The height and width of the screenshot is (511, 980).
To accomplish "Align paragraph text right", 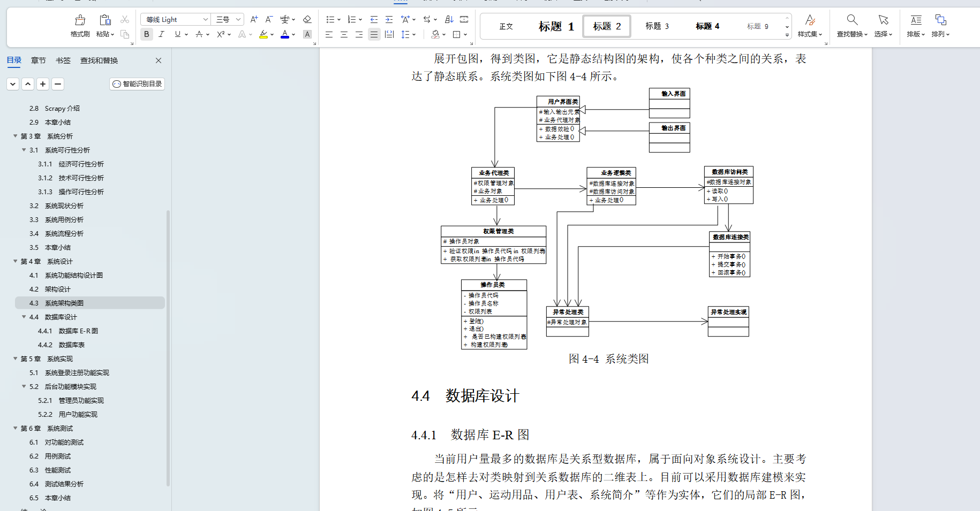I will [x=359, y=34].
